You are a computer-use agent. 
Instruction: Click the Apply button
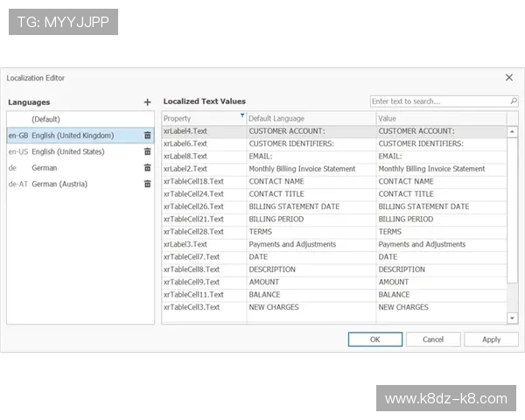click(x=491, y=339)
